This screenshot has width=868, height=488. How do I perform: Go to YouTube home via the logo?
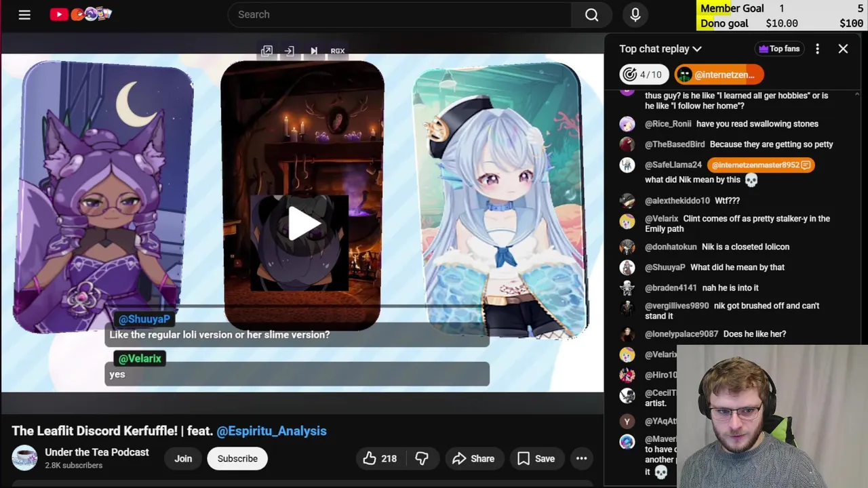(81, 14)
